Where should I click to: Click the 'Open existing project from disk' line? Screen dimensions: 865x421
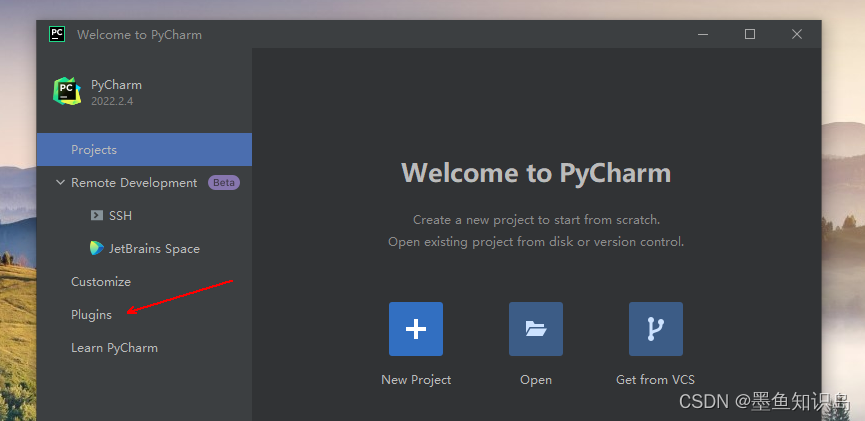536,242
